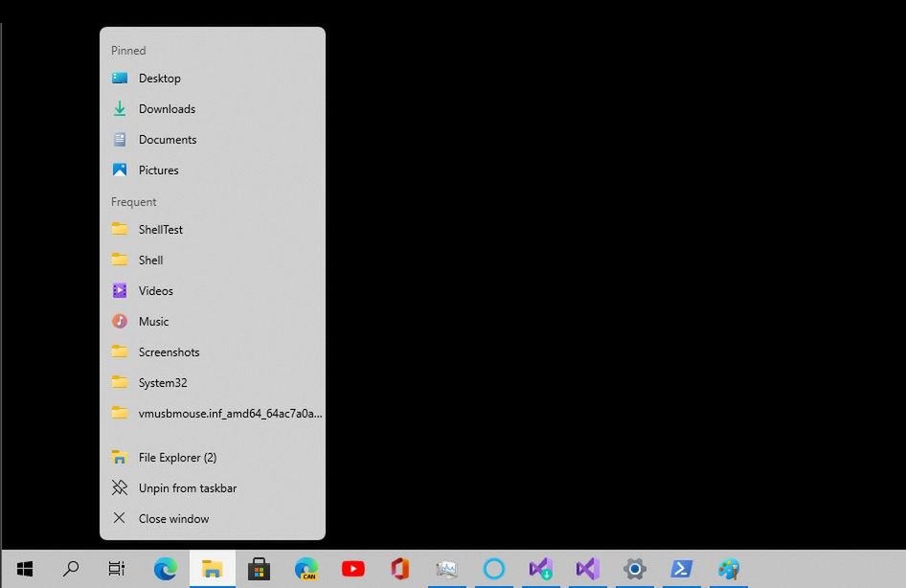This screenshot has width=906, height=588.
Task: Open the Windows Start menu
Action: point(22,568)
